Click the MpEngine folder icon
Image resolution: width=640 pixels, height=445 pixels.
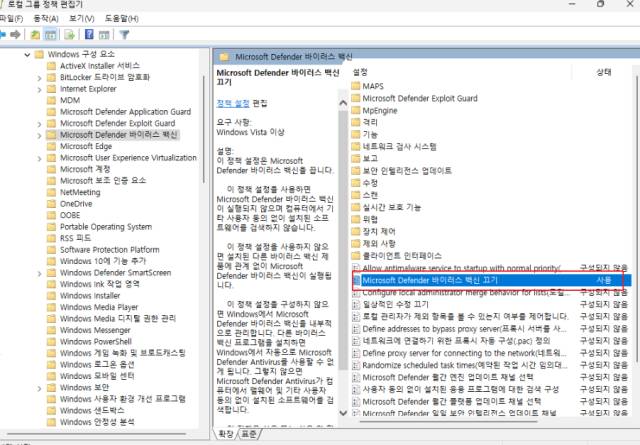[x=356, y=110]
